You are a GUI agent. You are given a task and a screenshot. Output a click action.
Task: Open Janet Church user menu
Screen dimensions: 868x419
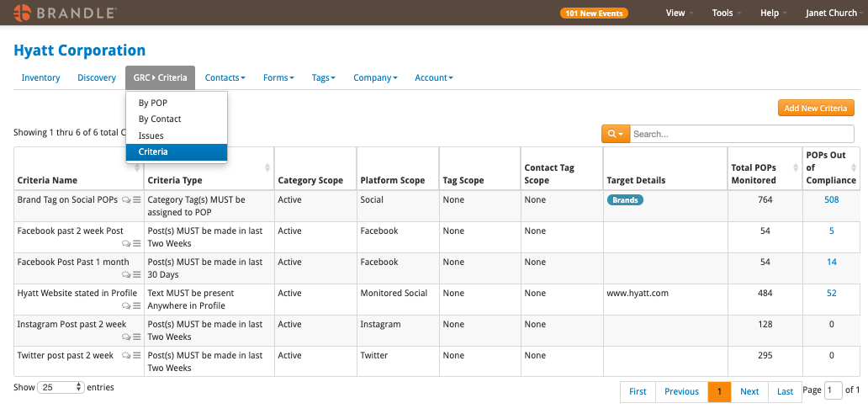point(835,13)
